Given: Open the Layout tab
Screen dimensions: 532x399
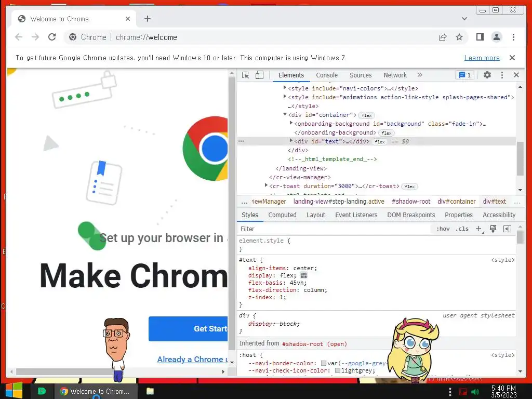Looking at the screenshot, I should [x=316, y=215].
